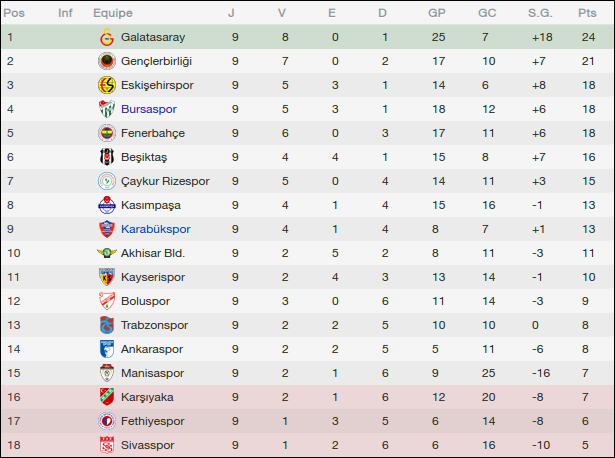This screenshot has width=615, height=458.
Task: Sort standings by GP column header
Action: pyautogui.click(x=436, y=13)
